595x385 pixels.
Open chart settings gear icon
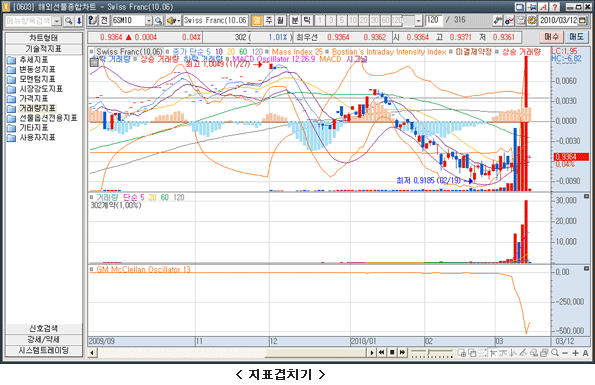point(532,20)
